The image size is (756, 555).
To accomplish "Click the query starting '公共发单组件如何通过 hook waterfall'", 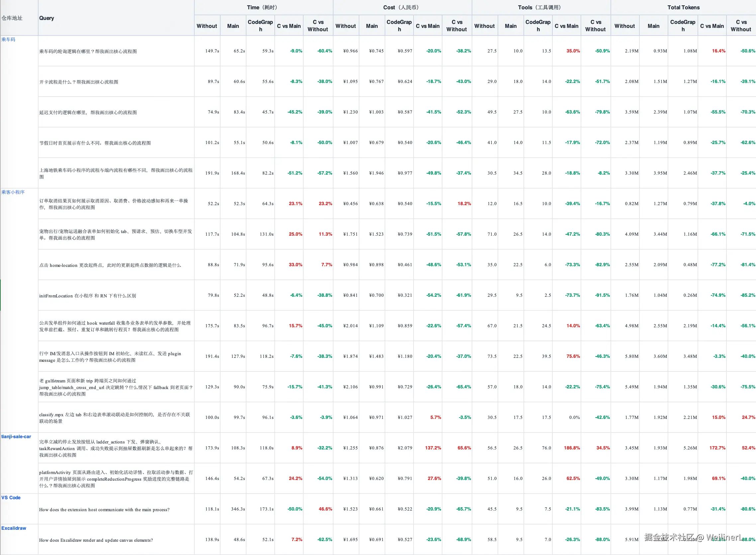I will [115, 326].
